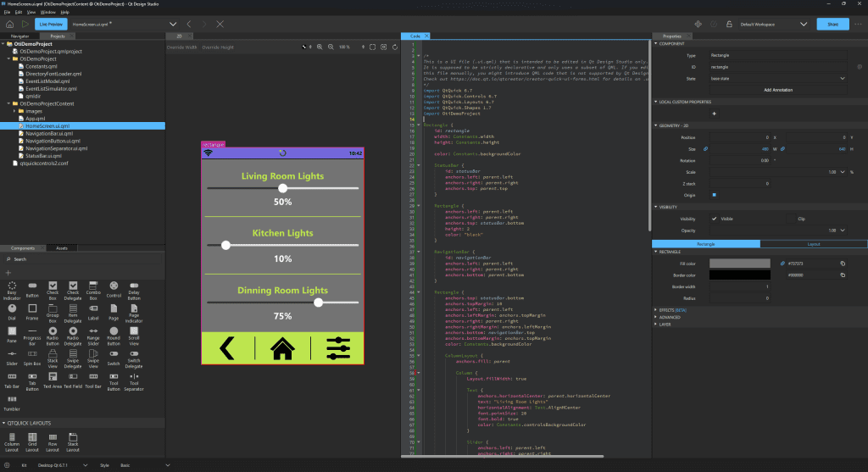868x472 pixels.
Task: Zoom in on the 2D canvas
Action: (320, 47)
